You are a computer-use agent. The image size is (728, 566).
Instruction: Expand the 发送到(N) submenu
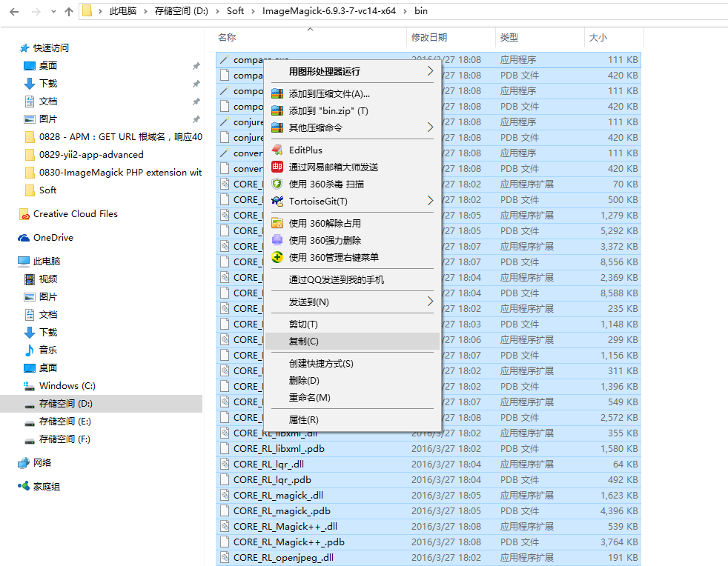point(430,302)
